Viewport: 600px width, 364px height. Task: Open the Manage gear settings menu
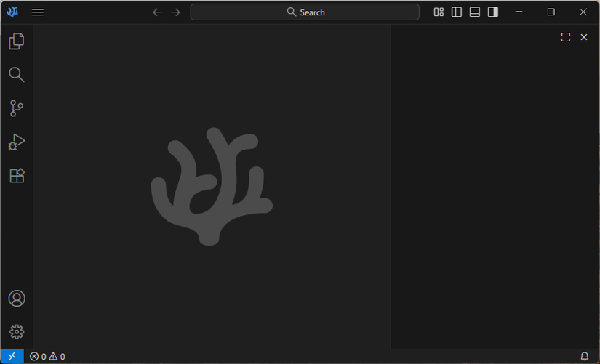17,331
